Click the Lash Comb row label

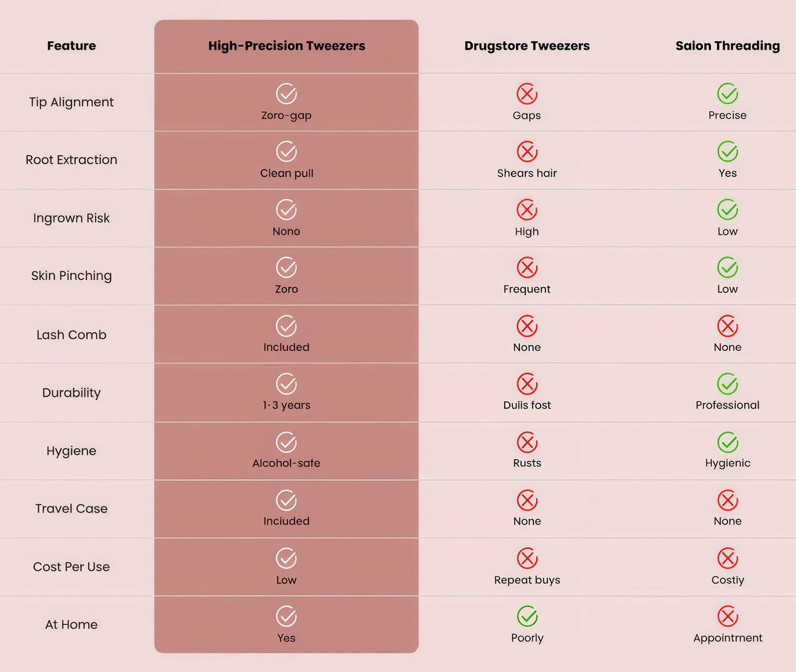(72, 335)
